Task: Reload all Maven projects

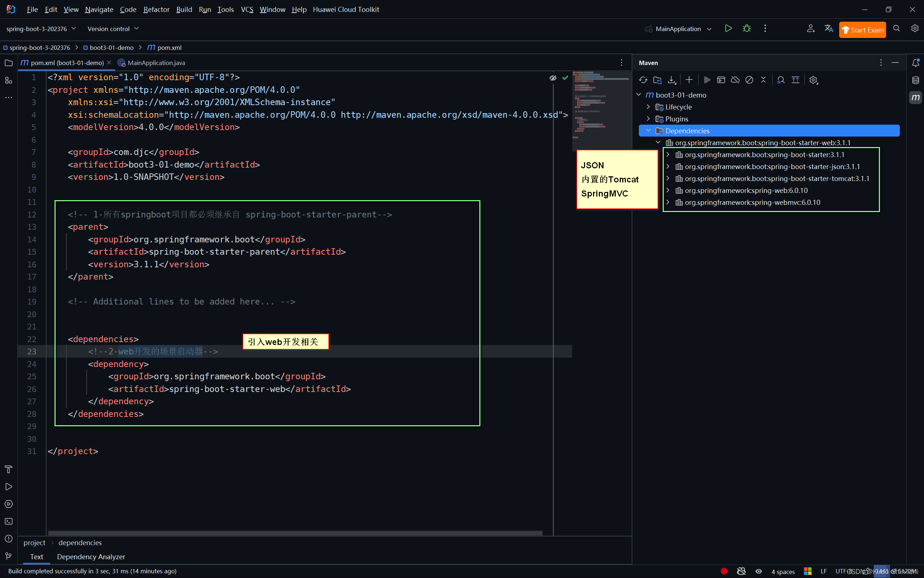Action: coord(643,80)
